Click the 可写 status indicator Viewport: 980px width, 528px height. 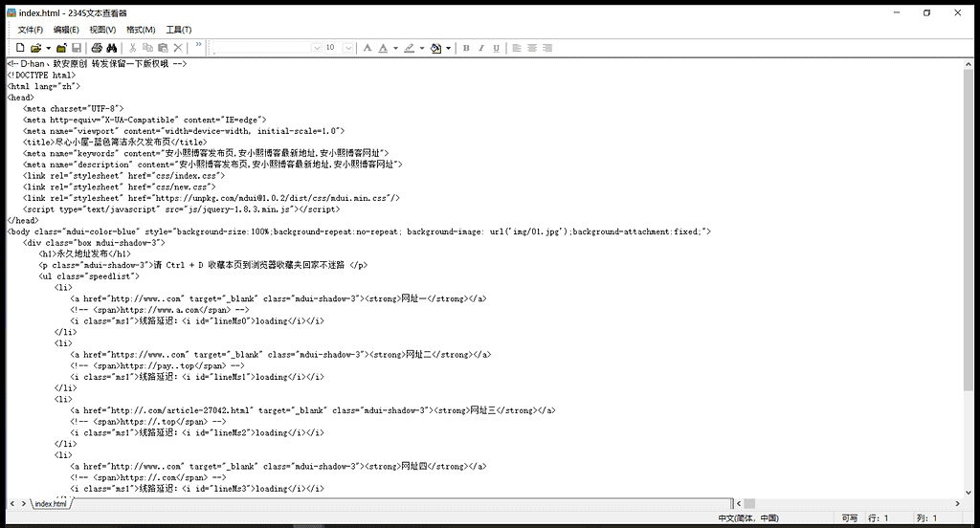pyautogui.click(x=850, y=518)
